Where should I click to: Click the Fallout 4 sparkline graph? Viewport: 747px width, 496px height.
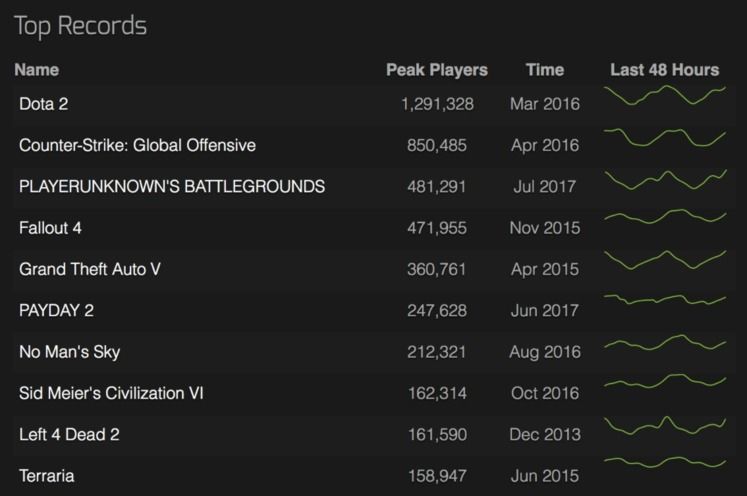pyautogui.click(x=665, y=216)
